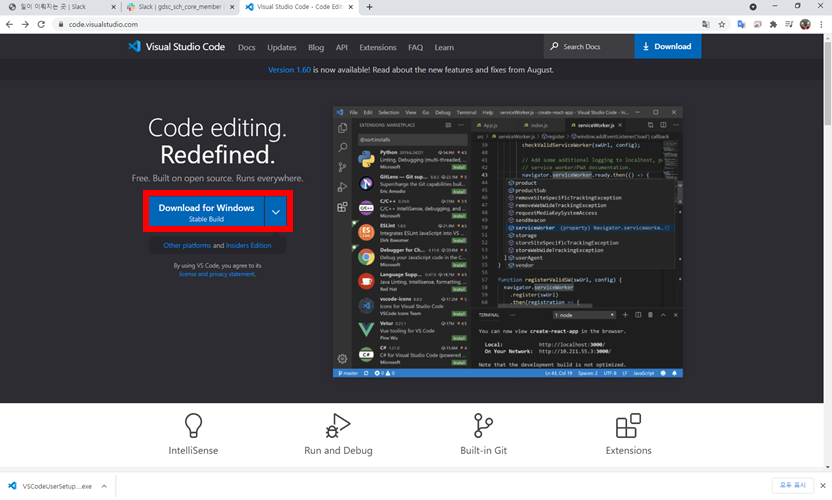Click the Run and Debug bug-play icon
This screenshot has width=832, height=500.
(338, 425)
